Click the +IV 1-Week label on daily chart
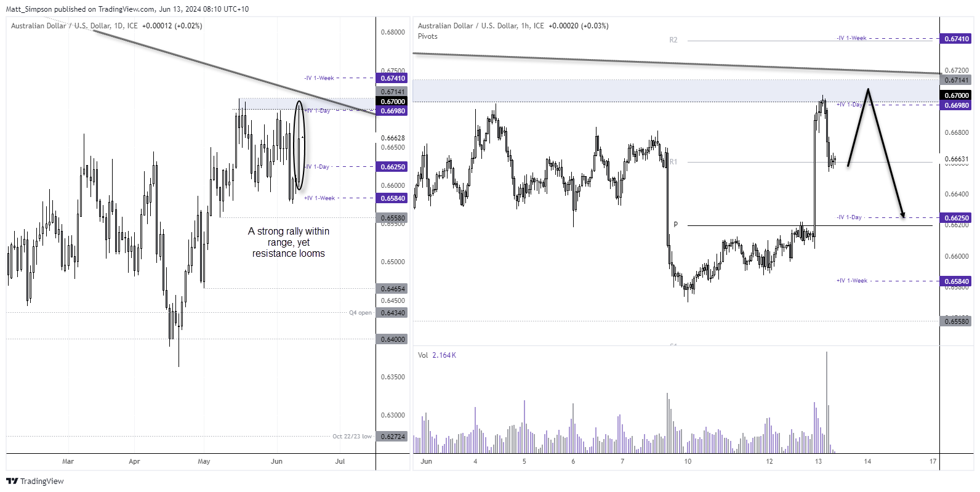 point(319,198)
